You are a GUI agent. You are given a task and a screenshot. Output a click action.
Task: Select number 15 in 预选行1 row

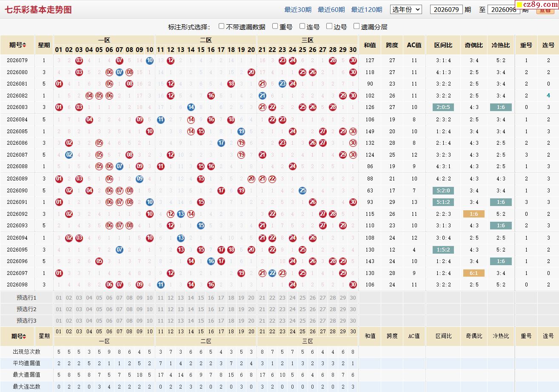coord(201,298)
